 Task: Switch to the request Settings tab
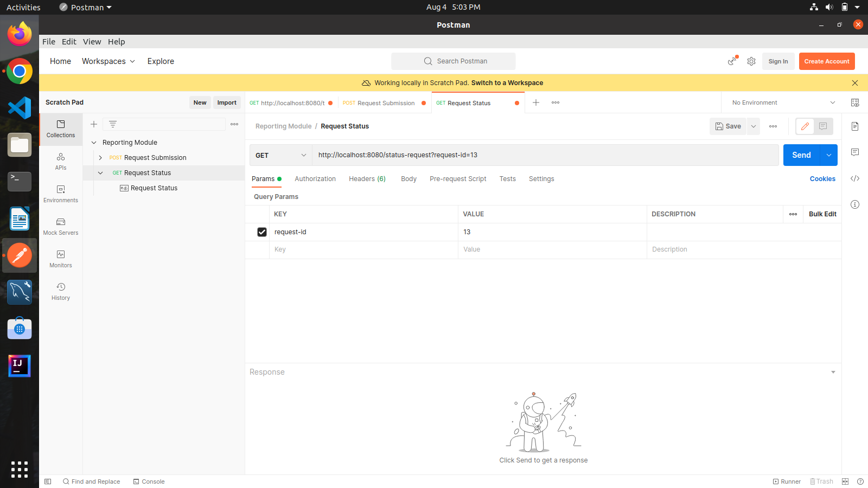(x=541, y=179)
